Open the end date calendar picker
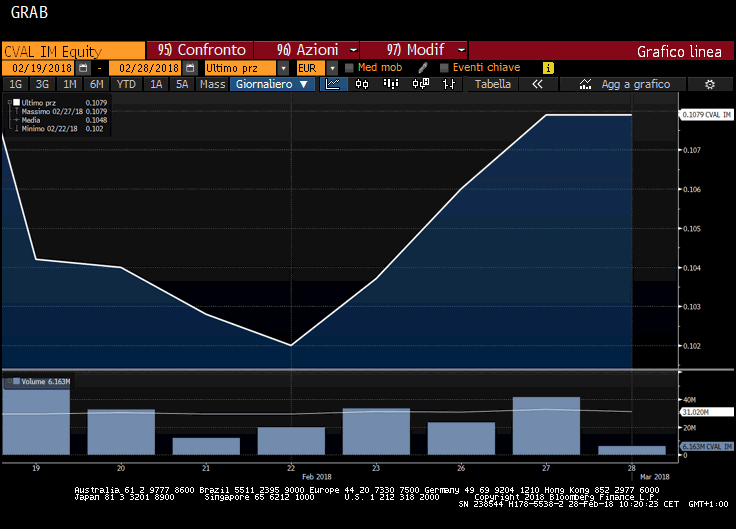 coord(189,67)
